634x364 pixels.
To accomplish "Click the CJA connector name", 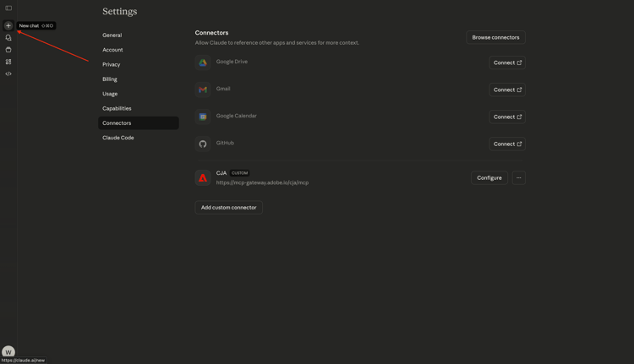I will [x=221, y=173].
